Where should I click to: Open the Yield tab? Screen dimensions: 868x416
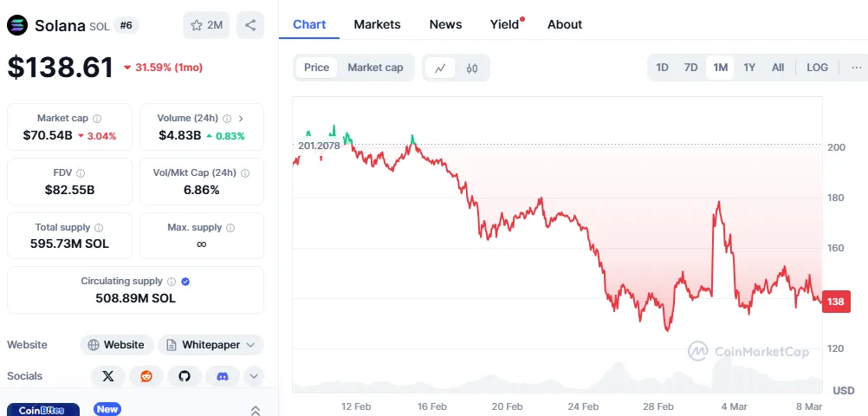click(504, 24)
